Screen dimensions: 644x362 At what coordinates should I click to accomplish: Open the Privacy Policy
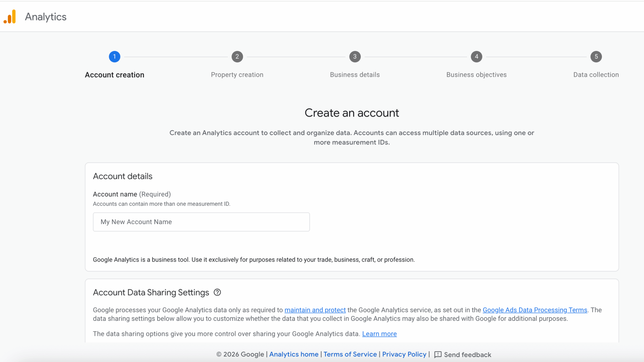404,354
